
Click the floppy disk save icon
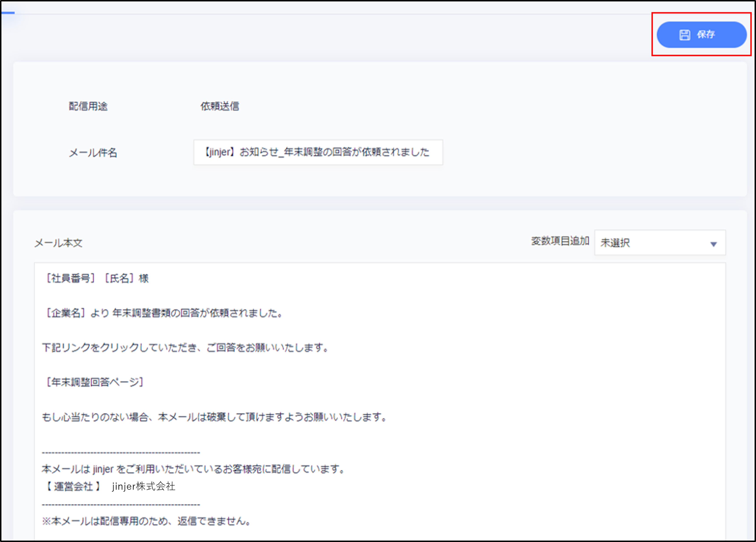(685, 35)
